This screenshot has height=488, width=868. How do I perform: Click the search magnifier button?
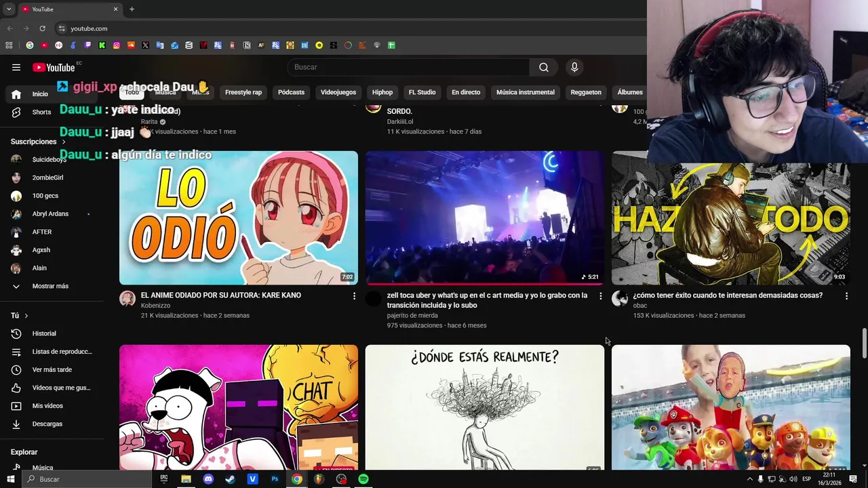click(x=544, y=67)
